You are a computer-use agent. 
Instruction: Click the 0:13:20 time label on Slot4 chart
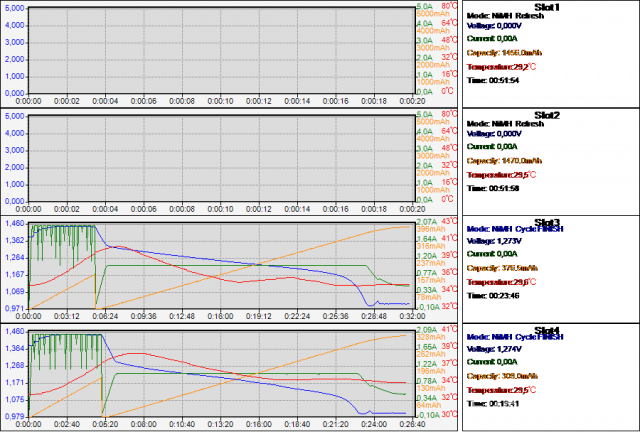pos(220,424)
